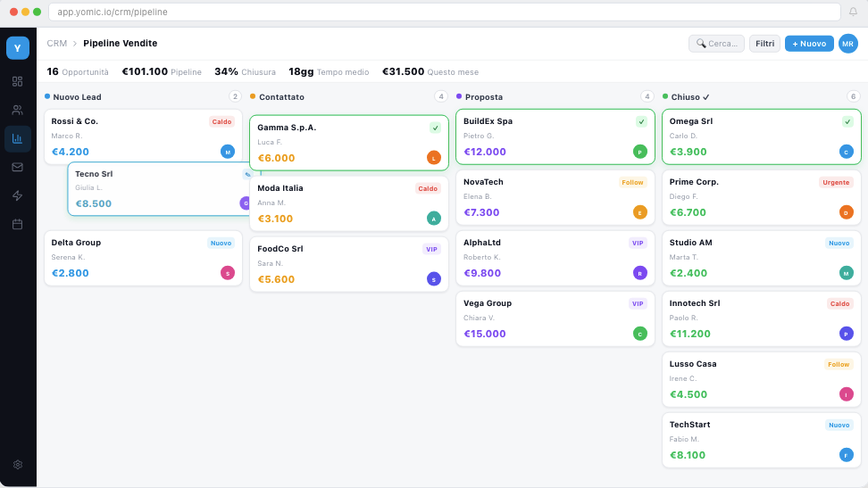
Task: Click the €11.200 value on Innotech Srl
Action: coord(689,334)
